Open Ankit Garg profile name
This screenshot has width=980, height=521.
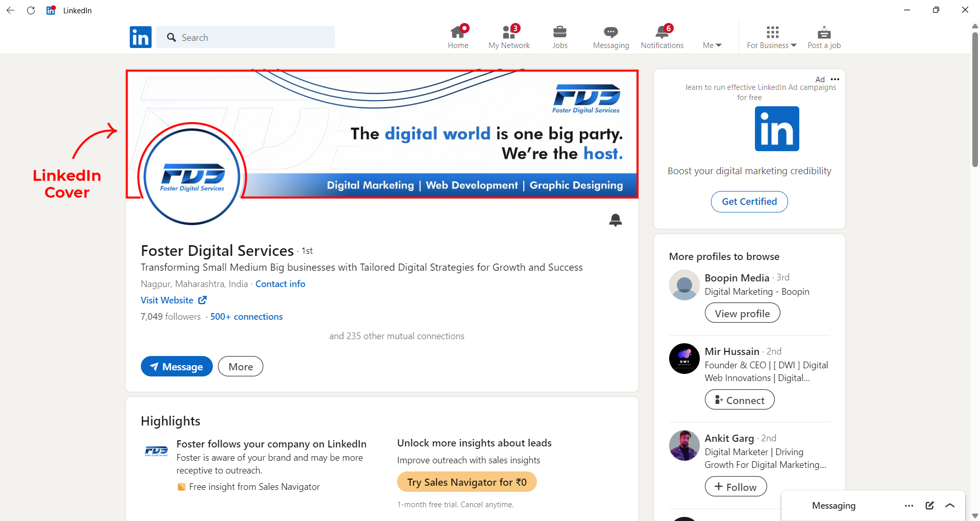coord(729,438)
